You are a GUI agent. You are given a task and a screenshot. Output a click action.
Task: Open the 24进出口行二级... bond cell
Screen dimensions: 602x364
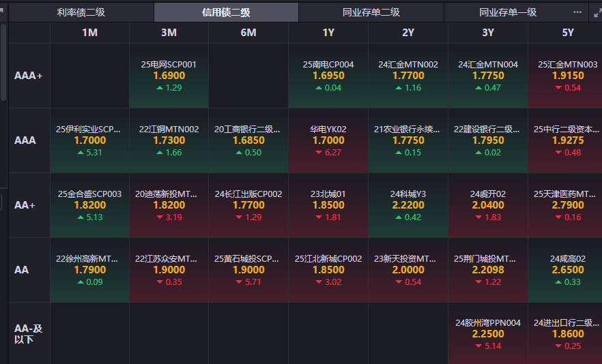(565, 334)
